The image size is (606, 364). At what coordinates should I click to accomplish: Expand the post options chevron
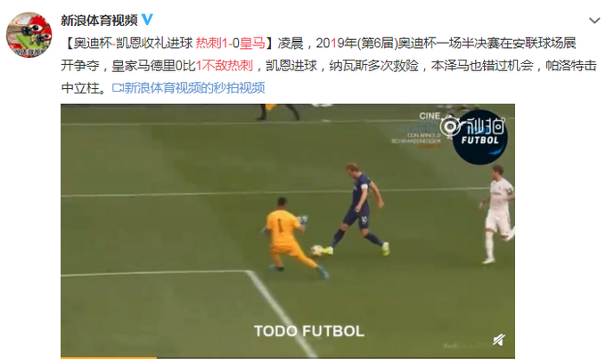coord(594,20)
